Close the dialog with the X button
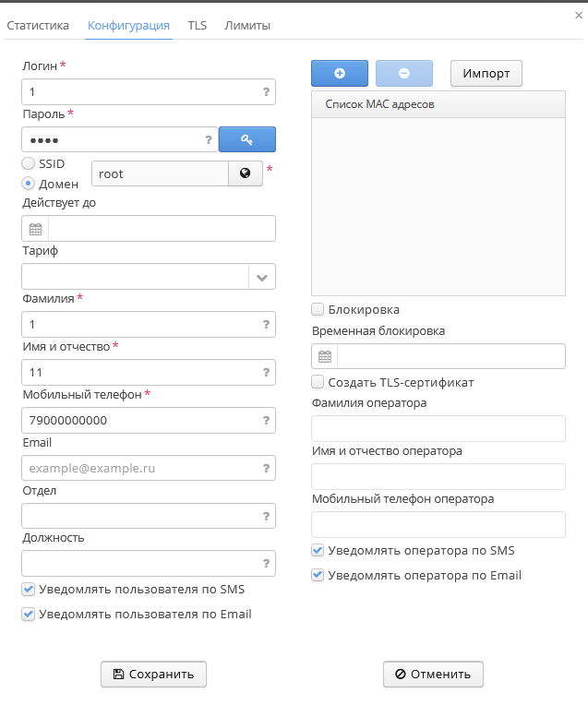 coord(578,16)
